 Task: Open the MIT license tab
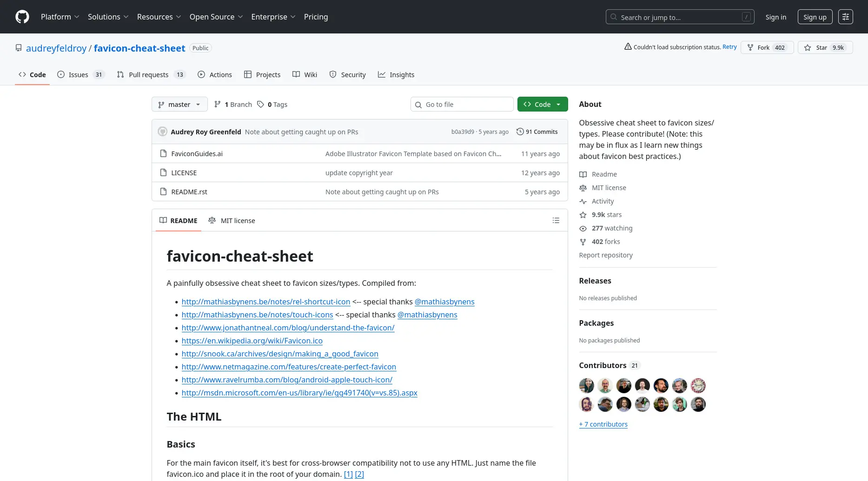[x=232, y=220]
